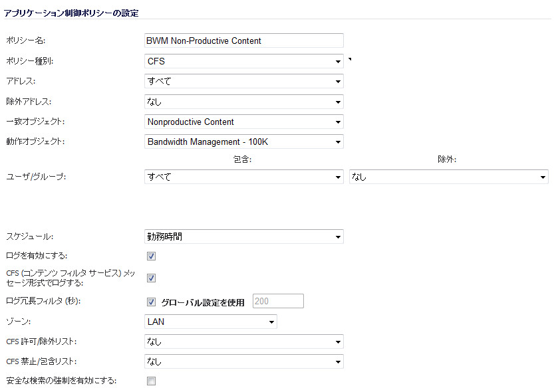Enable 安全な検索の強制を有効にする checkbox
This screenshot has height=392, width=554.
(x=151, y=381)
